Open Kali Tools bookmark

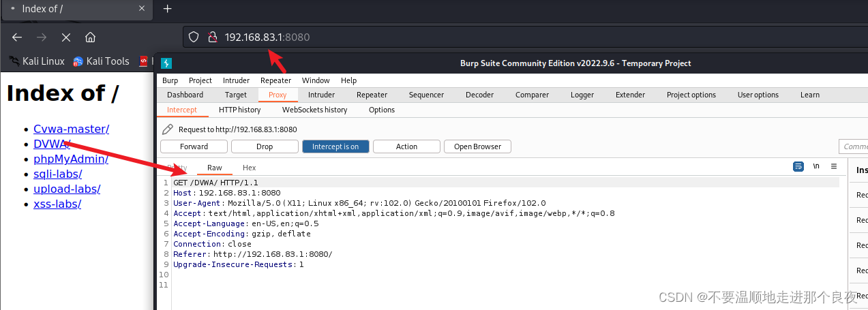[101, 61]
